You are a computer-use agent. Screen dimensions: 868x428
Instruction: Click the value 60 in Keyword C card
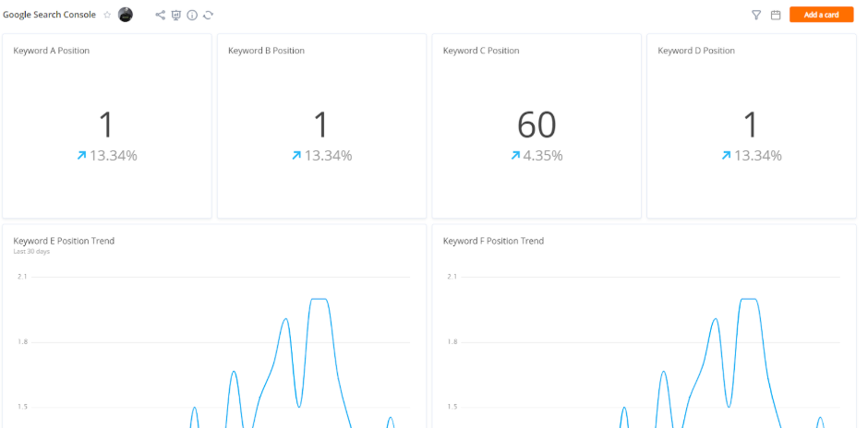click(x=536, y=125)
